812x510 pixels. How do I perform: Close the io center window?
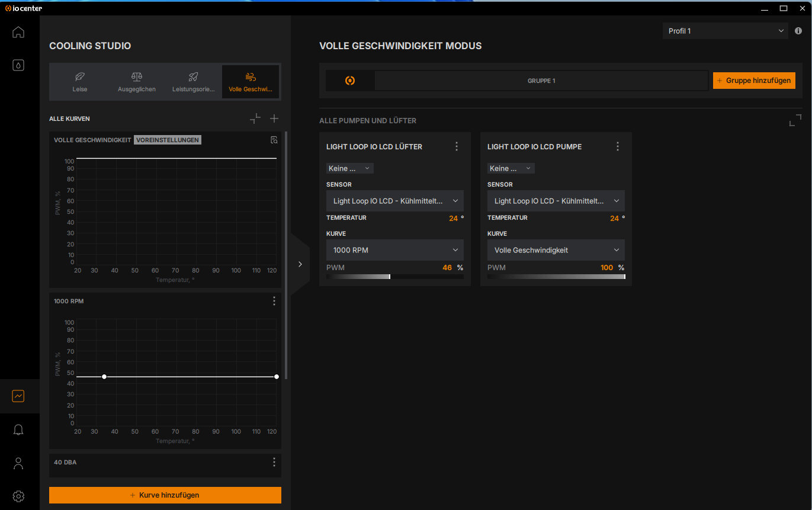(x=802, y=8)
